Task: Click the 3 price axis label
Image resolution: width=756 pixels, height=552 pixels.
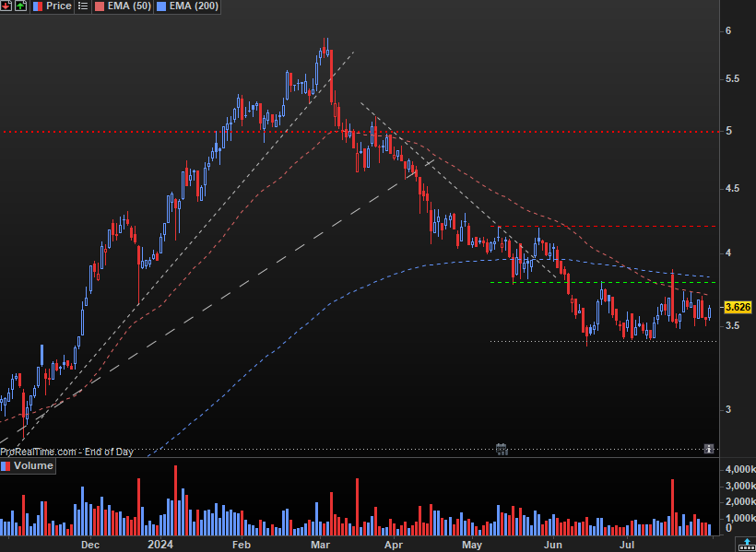Action: click(x=728, y=409)
